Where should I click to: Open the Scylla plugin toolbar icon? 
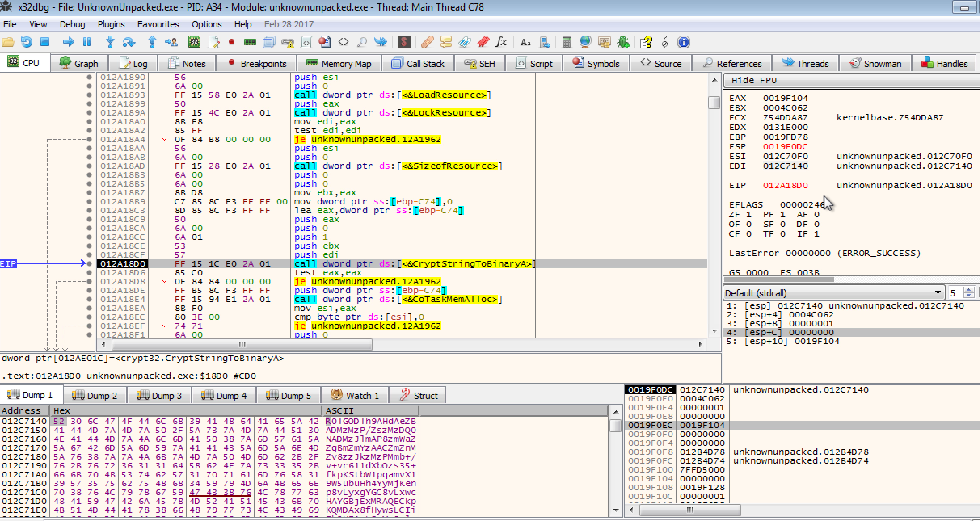click(403, 42)
